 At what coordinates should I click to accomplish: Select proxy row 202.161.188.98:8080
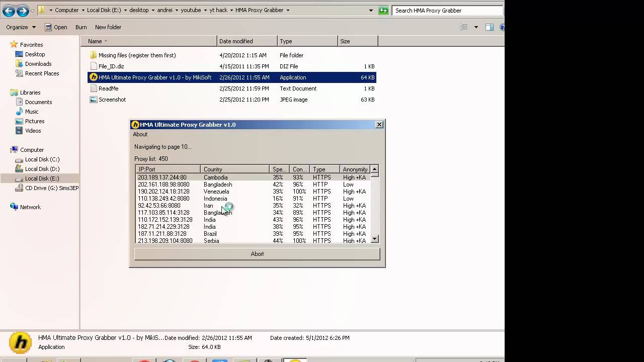click(253, 185)
